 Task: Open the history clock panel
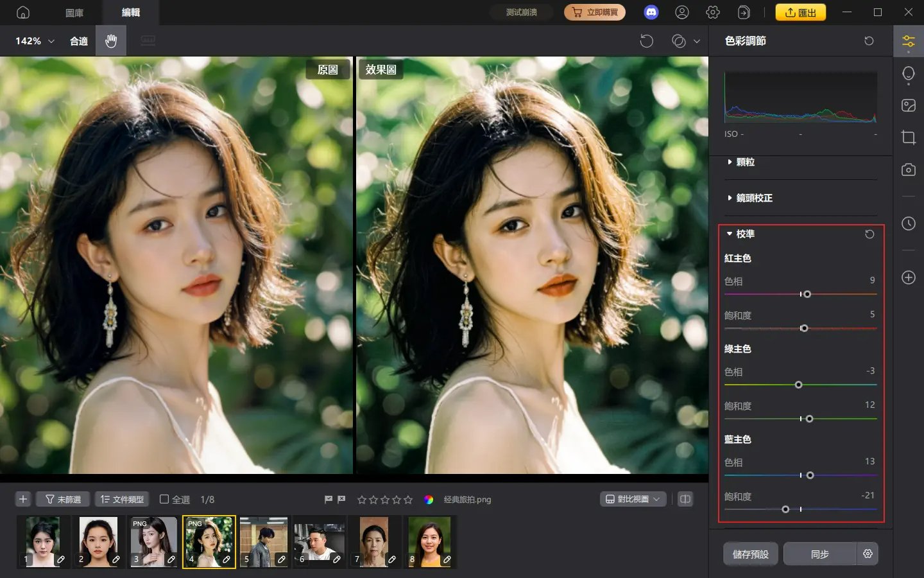908,223
